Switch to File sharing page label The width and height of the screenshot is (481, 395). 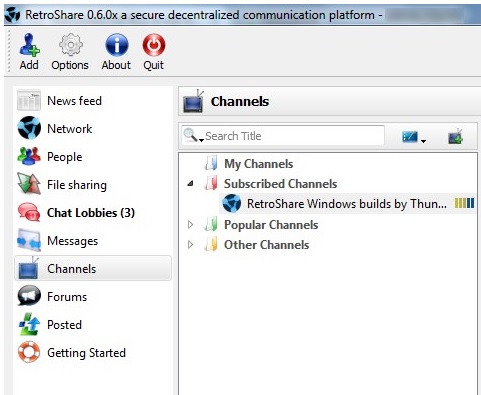coord(77,185)
